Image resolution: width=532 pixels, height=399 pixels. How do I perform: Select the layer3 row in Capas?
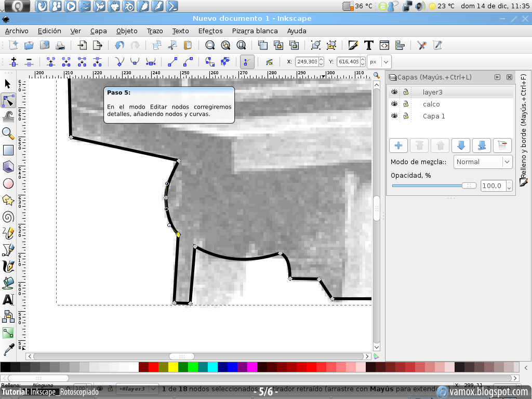pos(451,92)
